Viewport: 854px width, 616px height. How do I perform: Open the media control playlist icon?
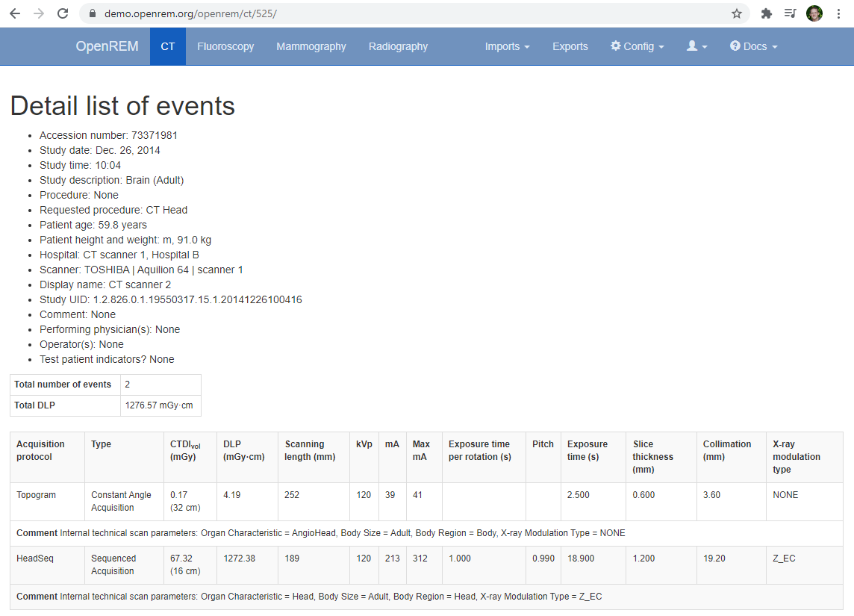click(x=790, y=13)
